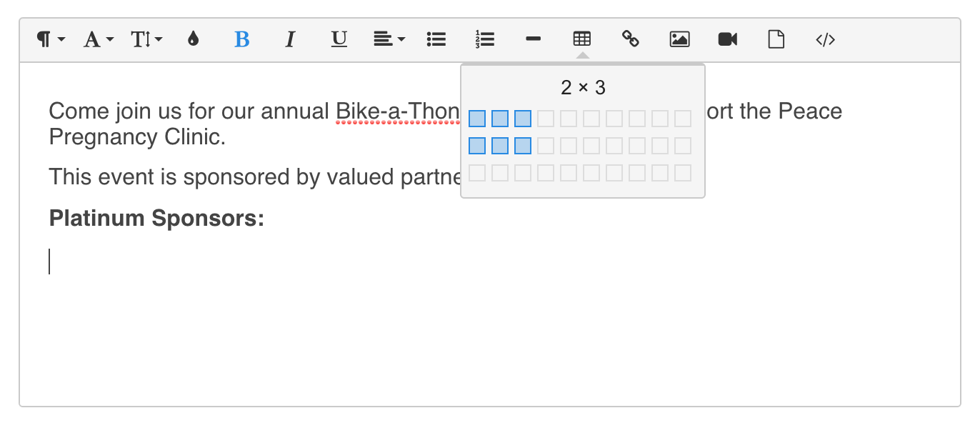Switch to HTML code view
980x423 pixels.
[x=825, y=40]
